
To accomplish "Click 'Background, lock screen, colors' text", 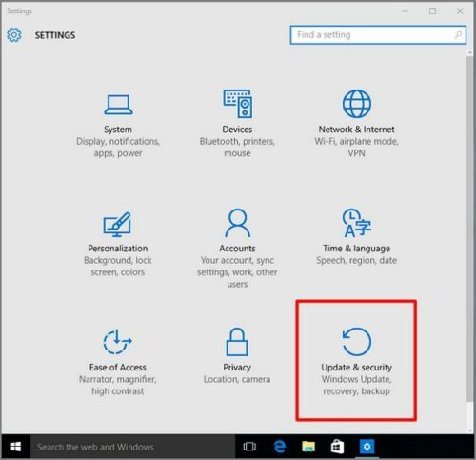I will pyautogui.click(x=118, y=266).
